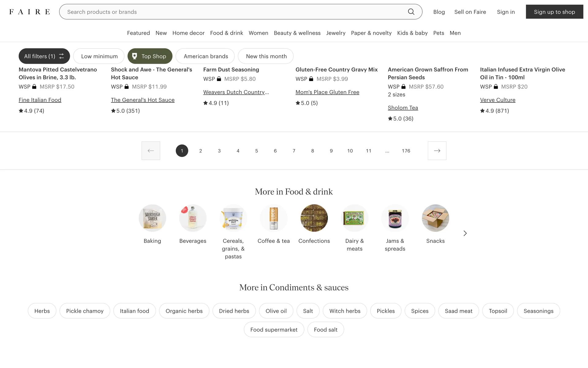Open the Food & drink menu
588x368 pixels.
[x=226, y=33]
